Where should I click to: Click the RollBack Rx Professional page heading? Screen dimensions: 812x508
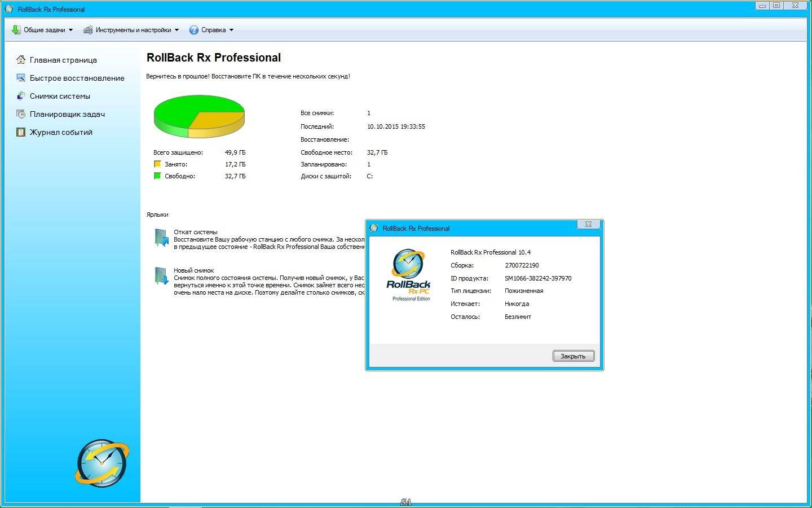[214, 58]
